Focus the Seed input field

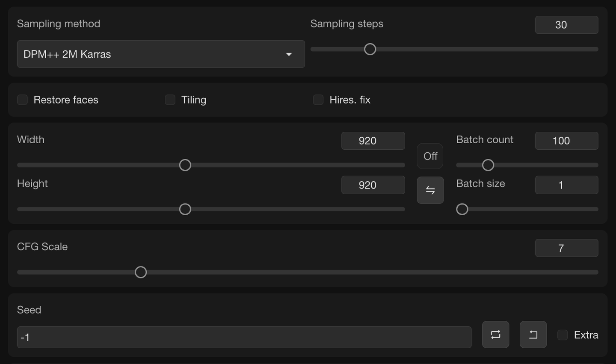coord(244,337)
